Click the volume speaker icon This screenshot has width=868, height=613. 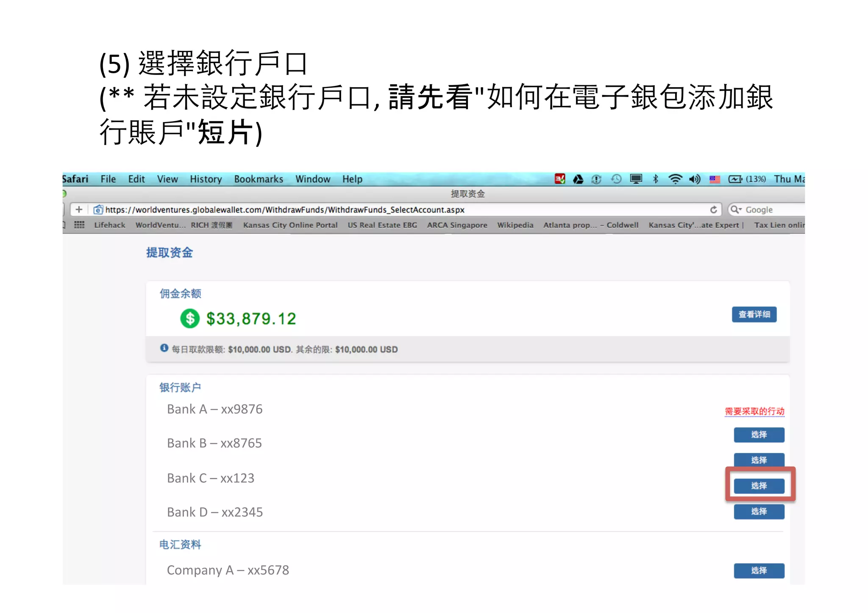click(695, 179)
